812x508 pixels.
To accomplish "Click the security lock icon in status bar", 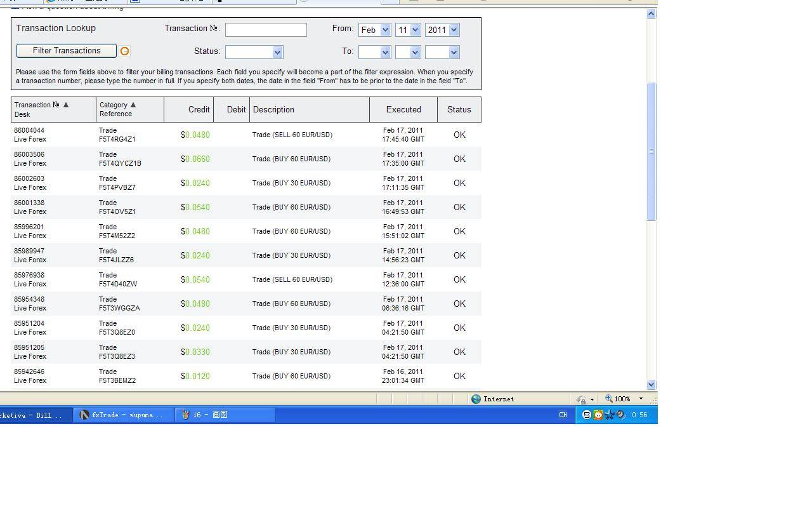I will 581,399.
